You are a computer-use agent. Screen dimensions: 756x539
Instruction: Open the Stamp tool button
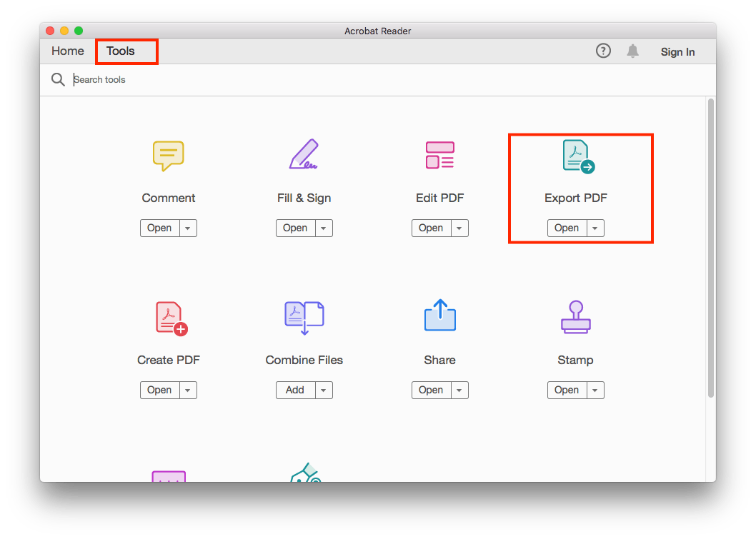(567, 390)
